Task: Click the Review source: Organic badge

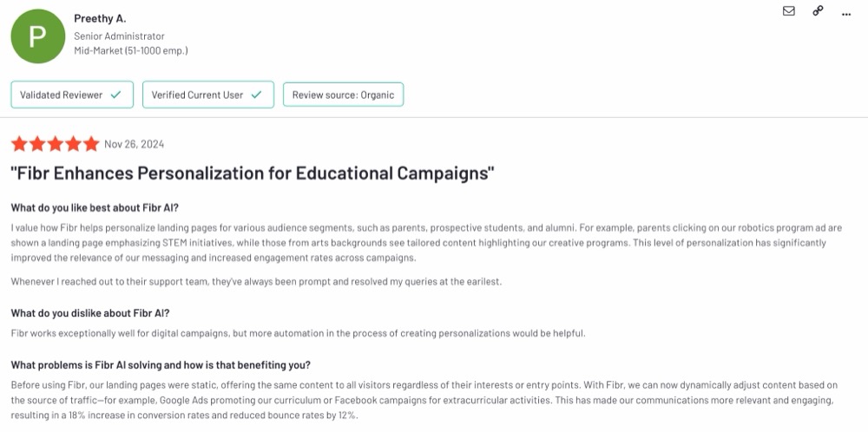Action: pyautogui.click(x=343, y=95)
